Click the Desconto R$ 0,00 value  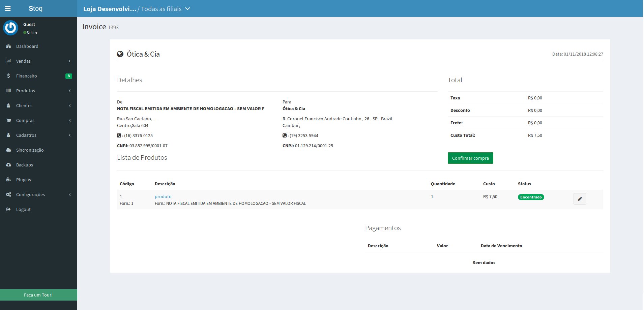[x=535, y=110]
